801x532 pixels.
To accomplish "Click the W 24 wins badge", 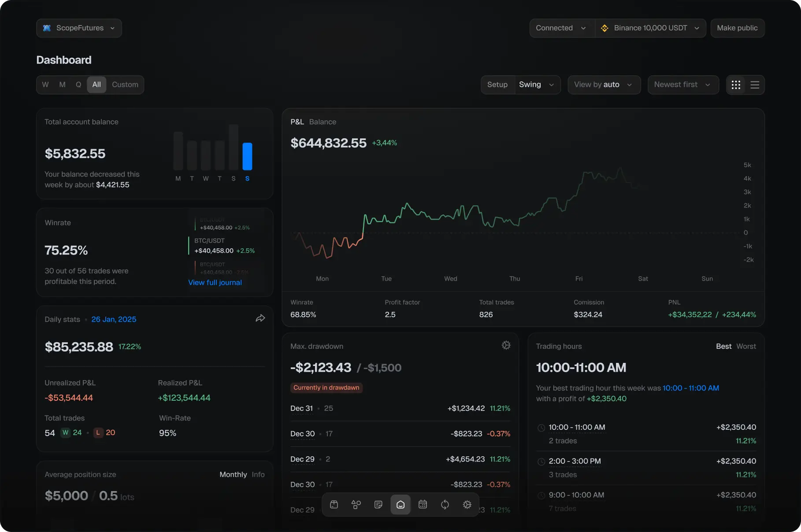I will pyautogui.click(x=71, y=432).
